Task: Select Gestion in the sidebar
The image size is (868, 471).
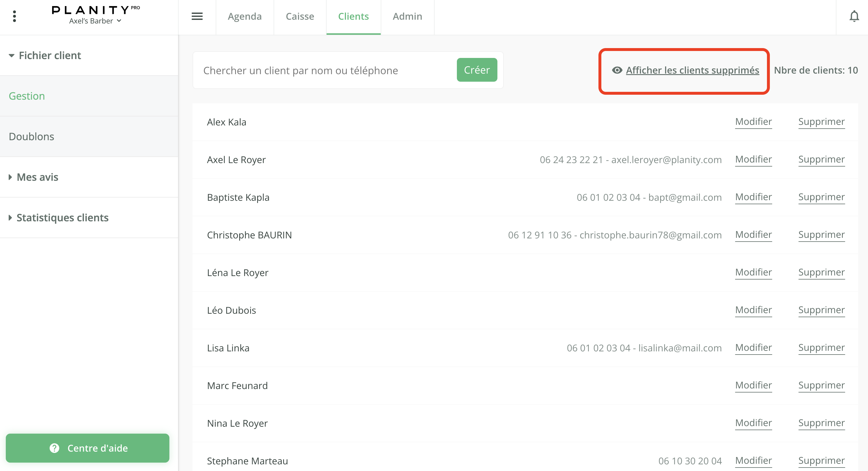Action: (27, 96)
